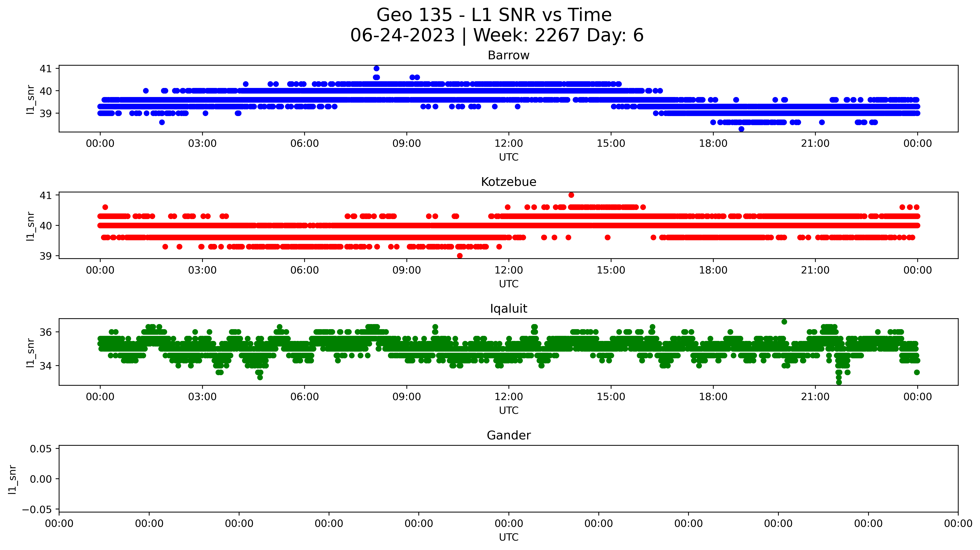Image resolution: width=980 pixels, height=550 pixels.
Task: Click the UTC axis label under Kotzebue plot
Action: pos(509,284)
